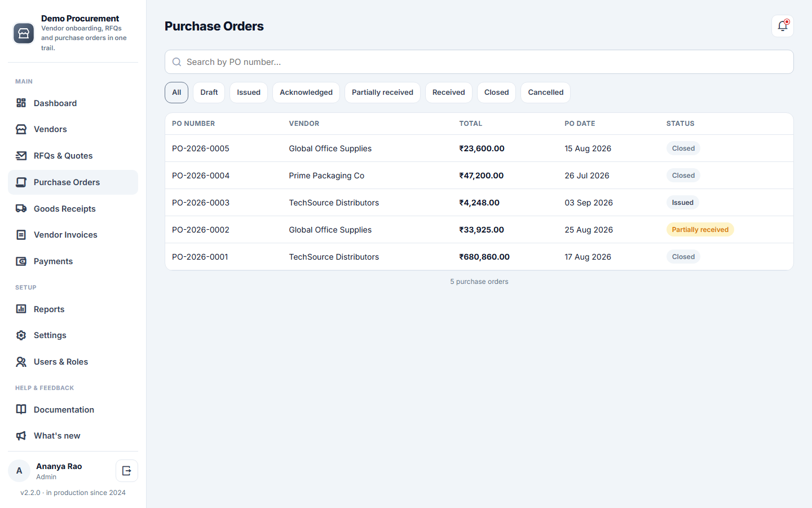Click the Purchase Orders sidebar icon
The image size is (812, 508).
click(21, 182)
